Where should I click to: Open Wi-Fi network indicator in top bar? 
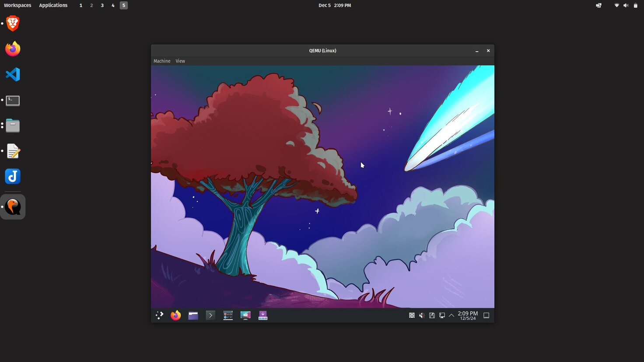tap(616, 5)
